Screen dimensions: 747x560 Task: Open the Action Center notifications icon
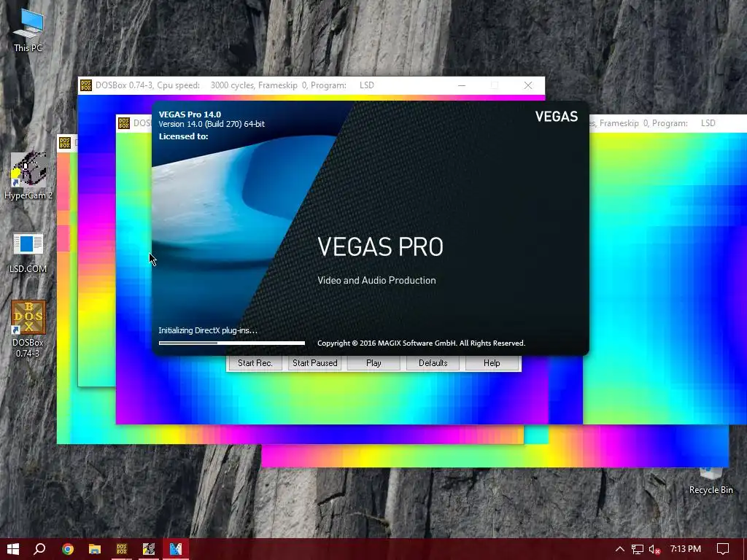723,549
